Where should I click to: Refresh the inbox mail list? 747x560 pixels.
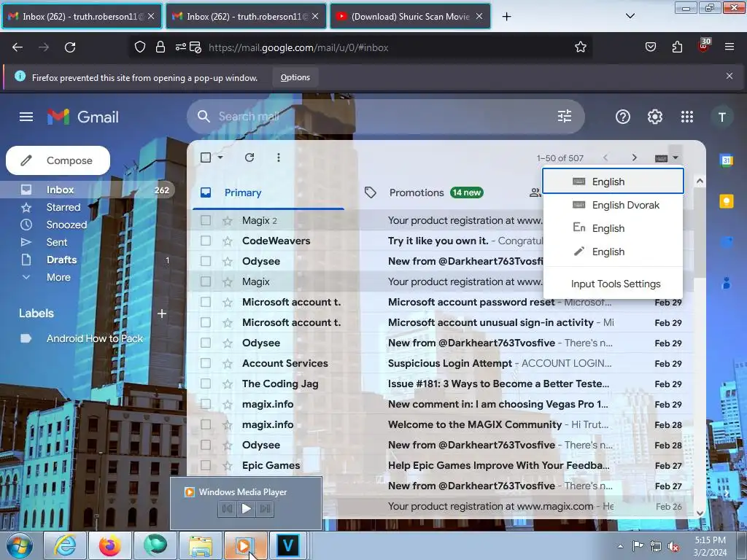(249, 157)
